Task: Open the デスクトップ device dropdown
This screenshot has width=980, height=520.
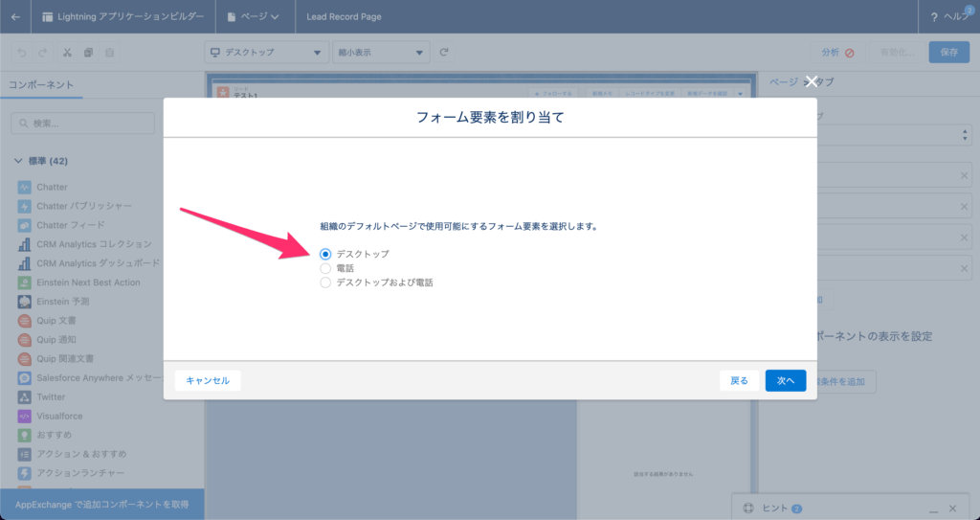Action: tap(267, 53)
